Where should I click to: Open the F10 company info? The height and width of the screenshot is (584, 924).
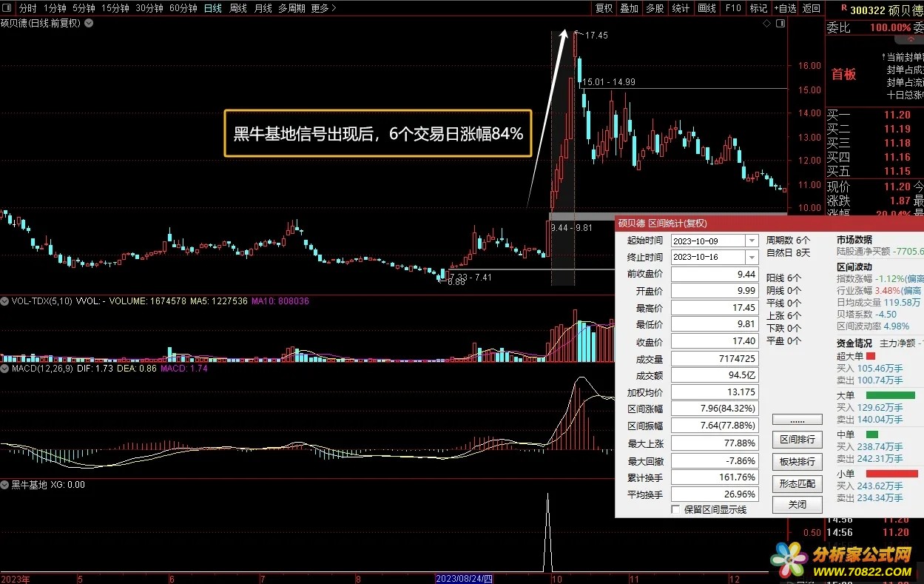(x=732, y=8)
